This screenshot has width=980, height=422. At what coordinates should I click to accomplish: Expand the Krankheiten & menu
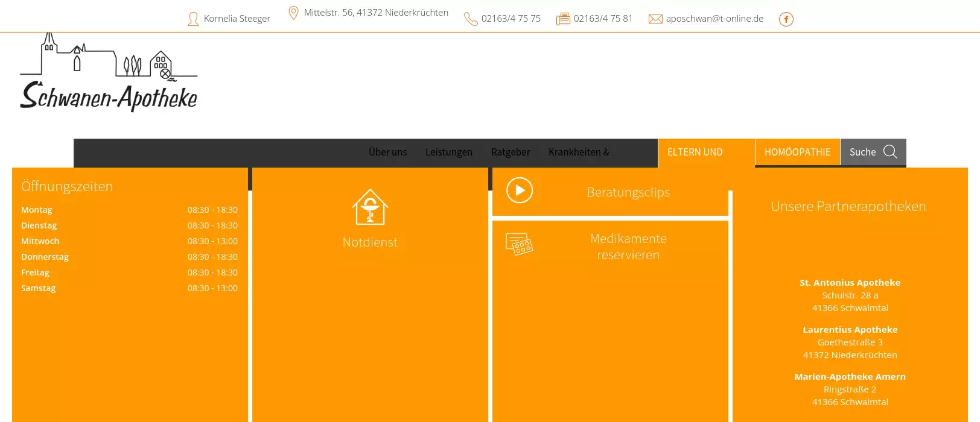point(579,153)
